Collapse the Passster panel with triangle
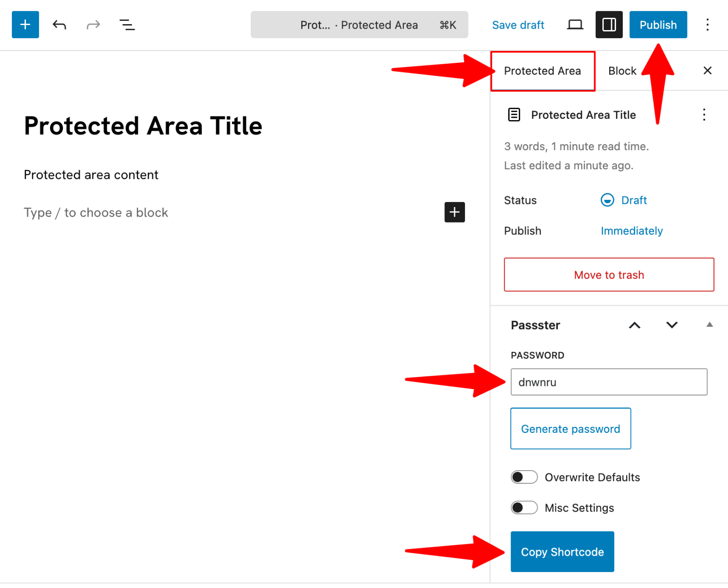This screenshot has width=728, height=588. [x=709, y=324]
